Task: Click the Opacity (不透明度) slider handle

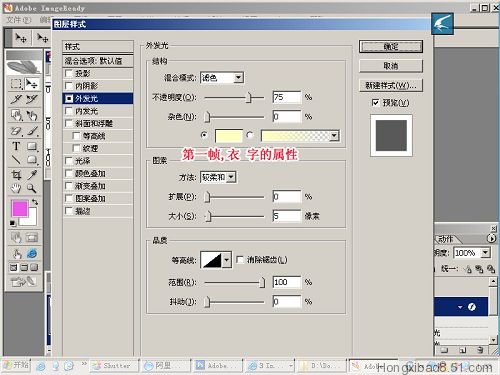Action: [x=249, y=97]
